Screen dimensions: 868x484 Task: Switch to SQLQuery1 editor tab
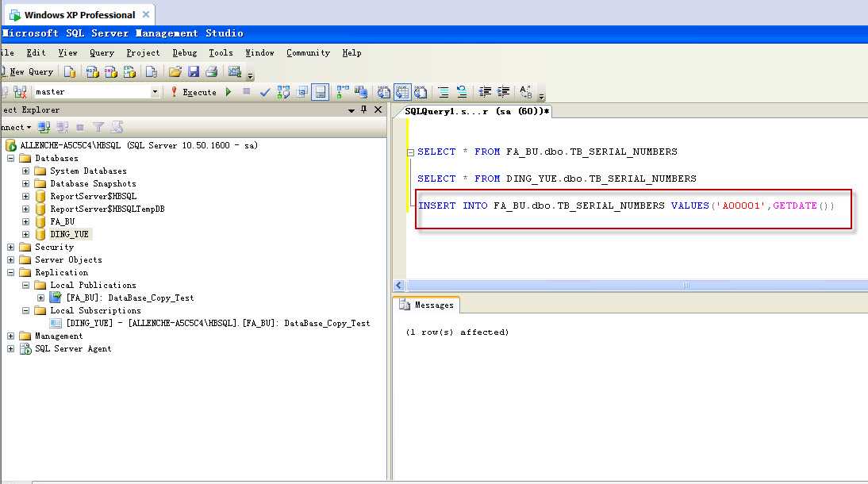click(x=475, y=111)
